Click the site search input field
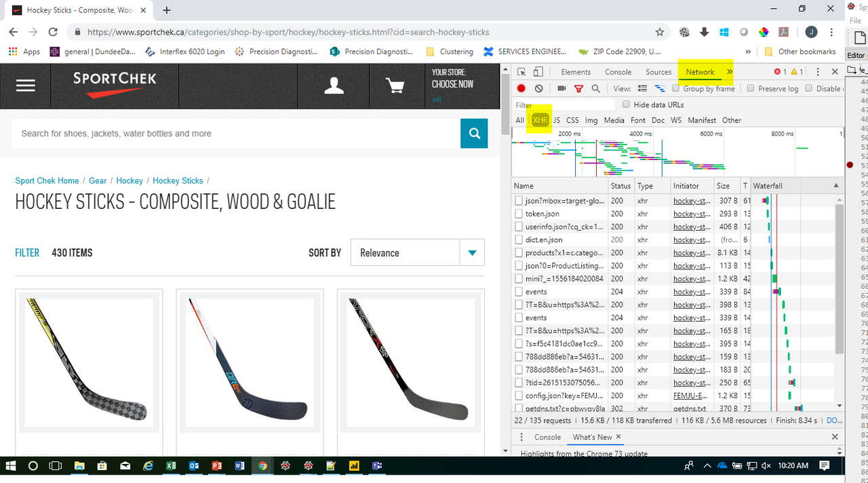 [x=236, y=133]
